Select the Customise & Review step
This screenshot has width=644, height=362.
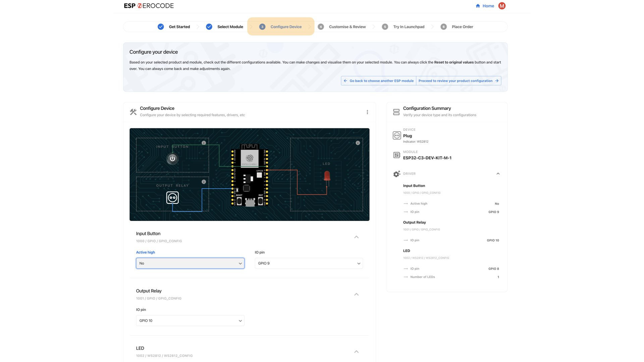click(x=347, y=26)
